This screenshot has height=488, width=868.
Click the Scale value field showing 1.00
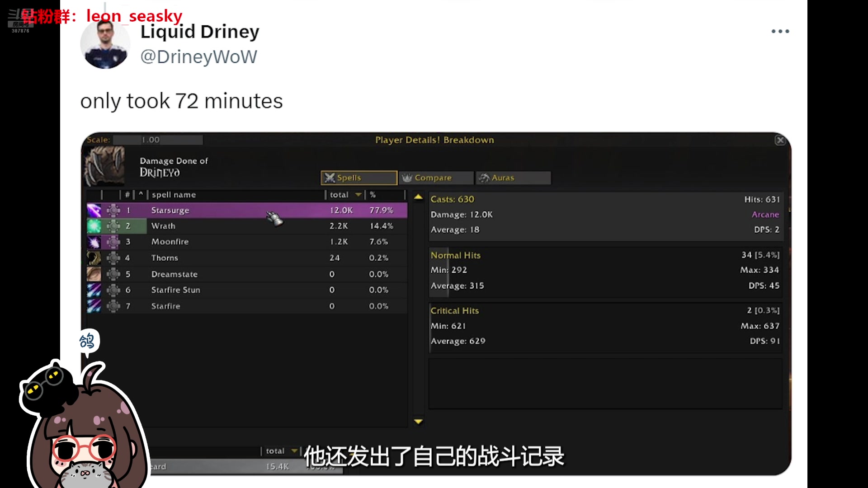pos(158,140)
